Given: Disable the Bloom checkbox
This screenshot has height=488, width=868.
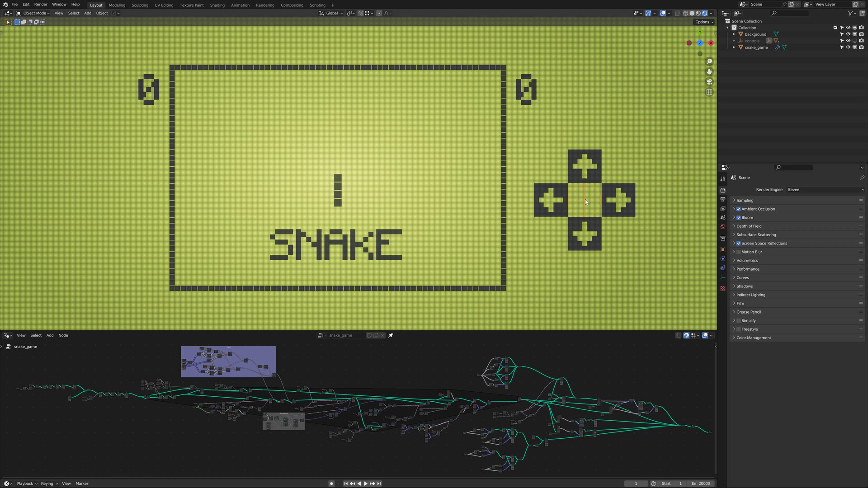Looking at the screenshot, I should click(738, 217).
